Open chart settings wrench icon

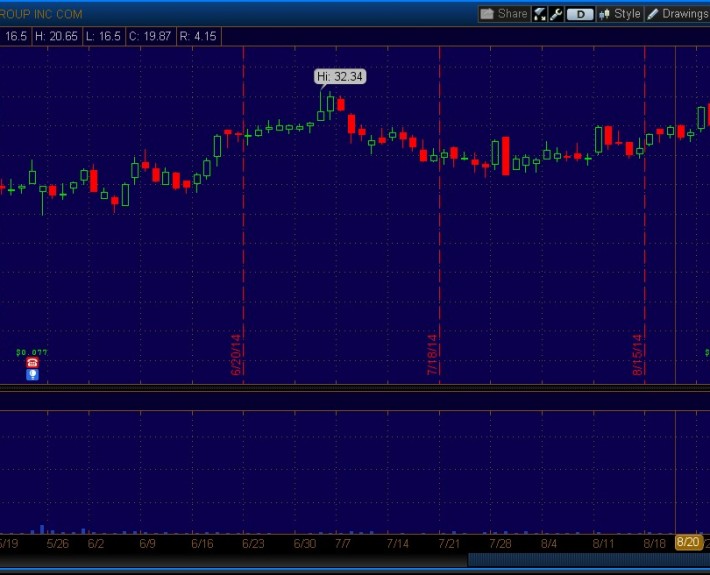coord(555,14)
